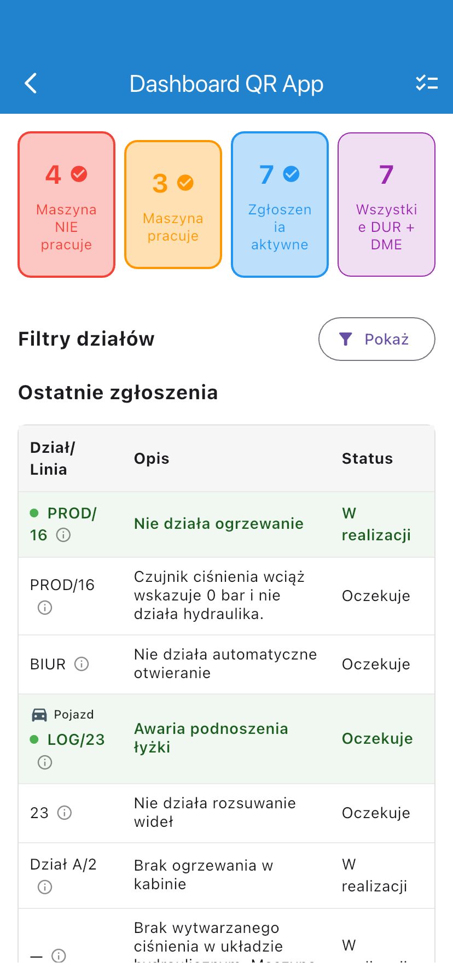This screenshot has height=980, width=453.
Task: Click the 'Opis' column header
Action: pyautogui.click(x=152, y=459)
